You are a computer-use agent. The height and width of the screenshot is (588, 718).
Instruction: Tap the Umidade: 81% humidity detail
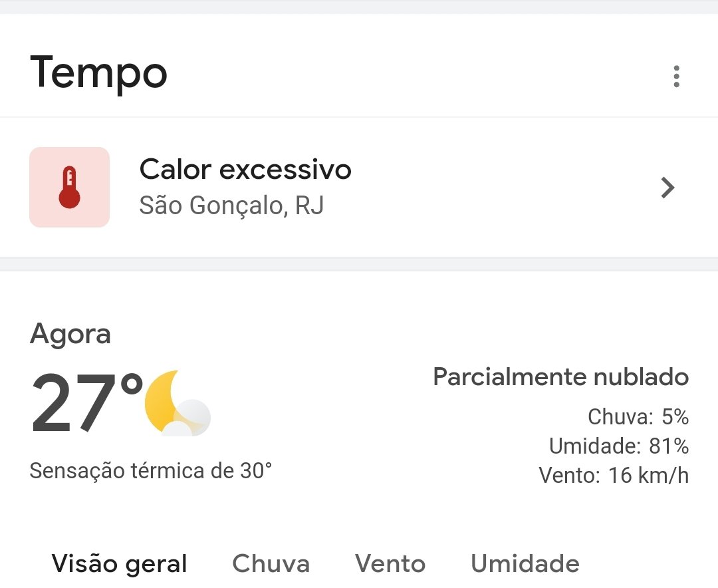tap(619, 446)
